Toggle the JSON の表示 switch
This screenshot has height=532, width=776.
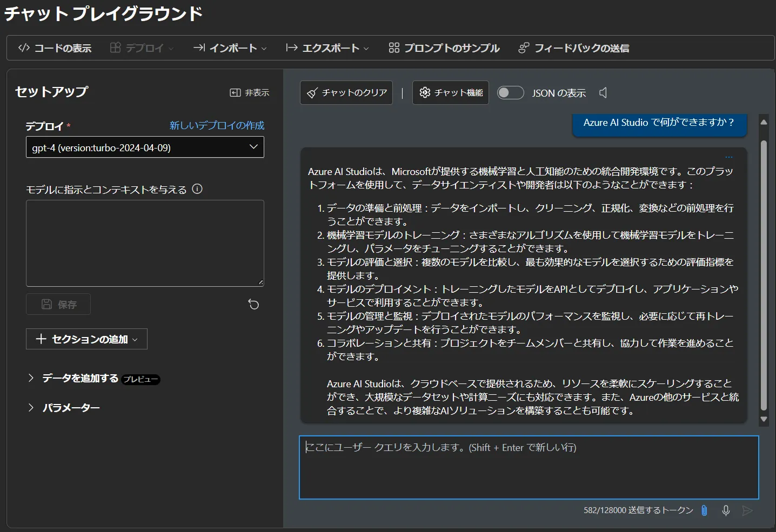[x=510, y=93]
